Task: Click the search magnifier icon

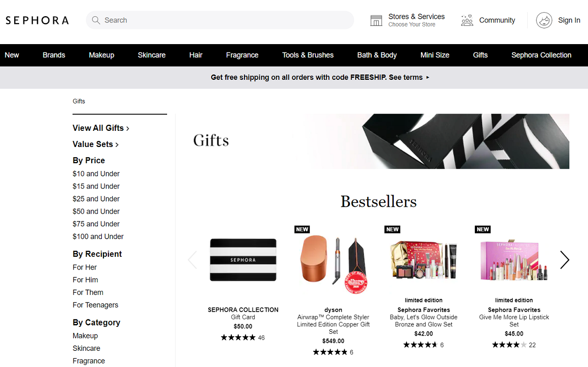Action: click(x=96, y=20)
